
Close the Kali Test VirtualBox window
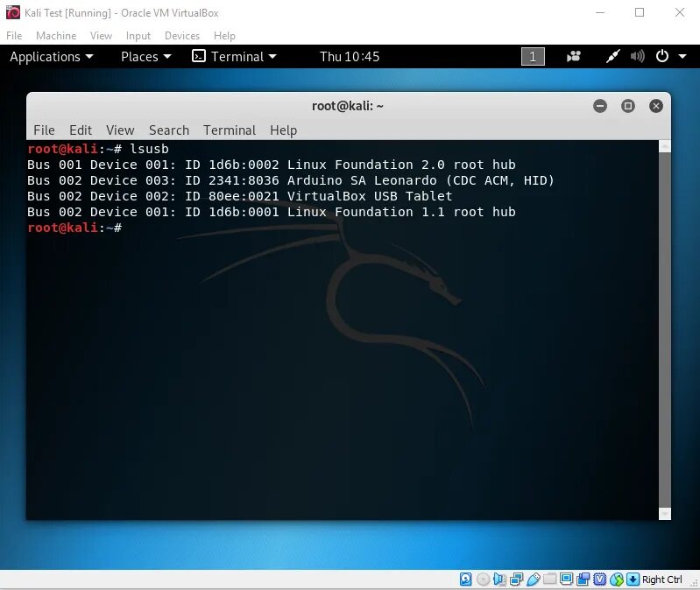(680, 12)
